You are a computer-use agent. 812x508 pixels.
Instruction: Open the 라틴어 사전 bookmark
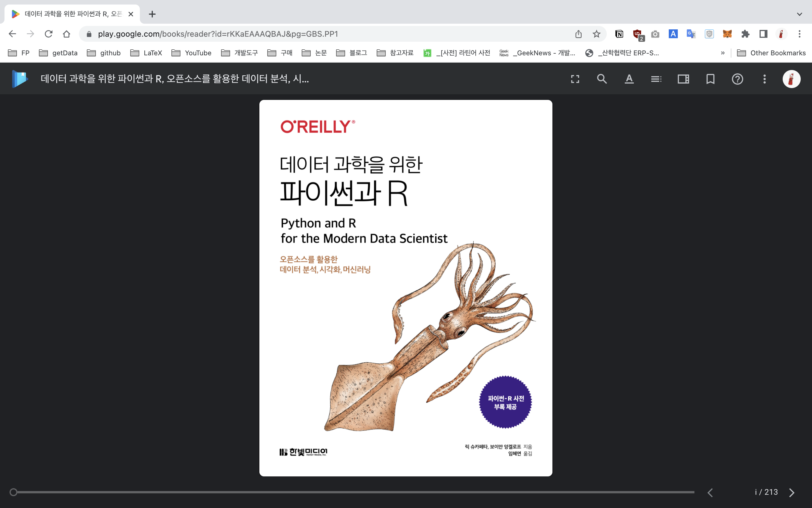(x=457, y=53)
